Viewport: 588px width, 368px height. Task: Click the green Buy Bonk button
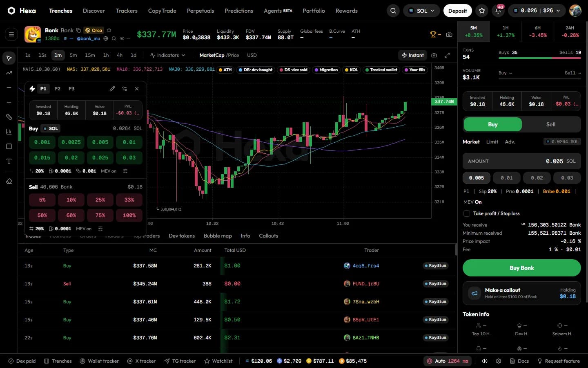click(x=521, y=268)
